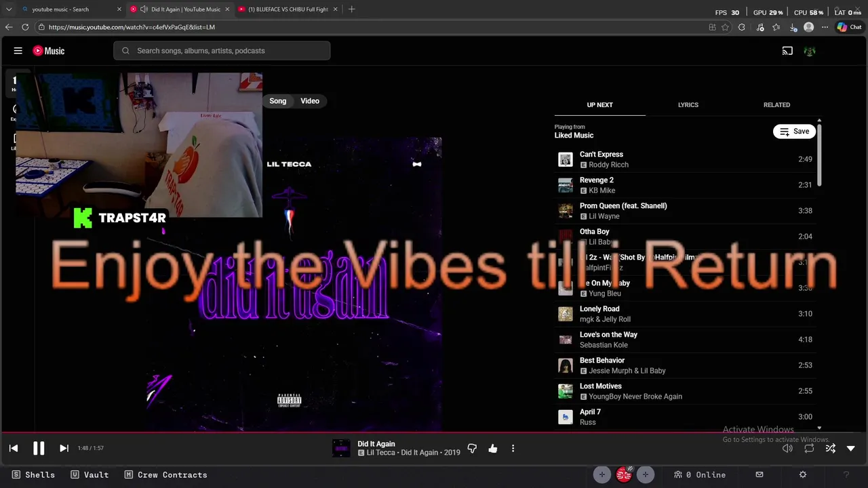Click the Can't Express album thumbnail

click(566, 159)
